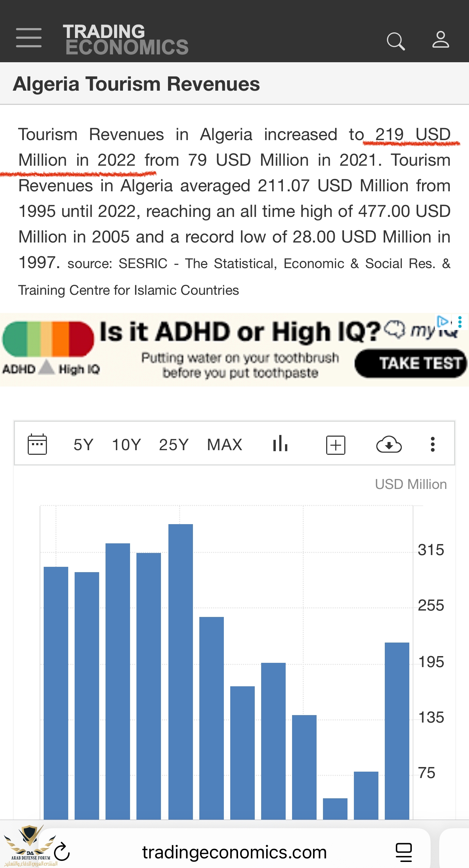Tap the search magnifier icon
Screen dimensions: 469x868
(395, 41)
